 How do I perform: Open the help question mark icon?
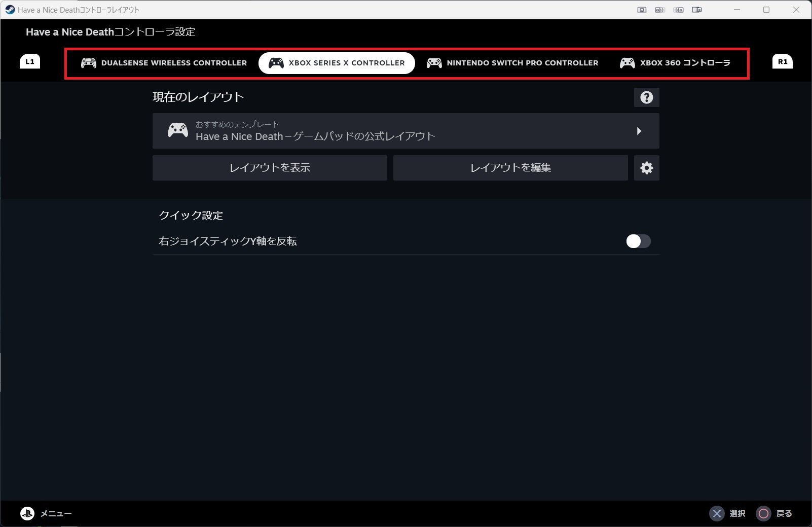[x=647, y=97]
